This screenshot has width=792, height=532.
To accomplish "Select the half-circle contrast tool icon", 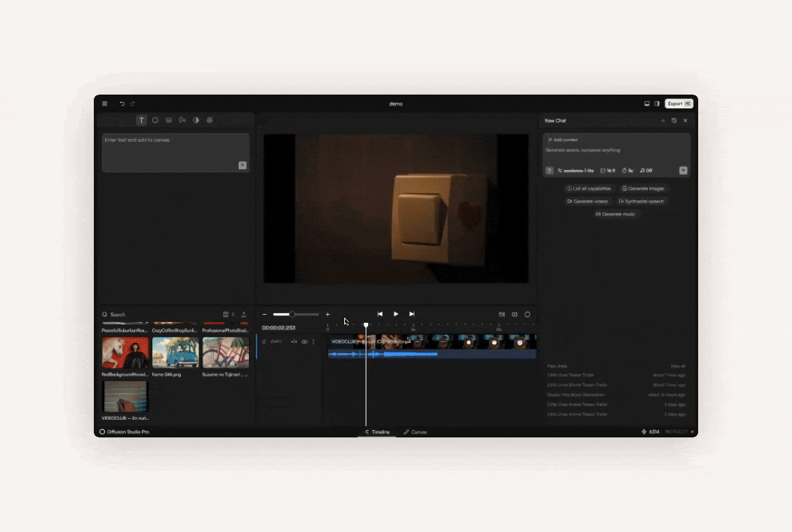I will coord(196,120).
